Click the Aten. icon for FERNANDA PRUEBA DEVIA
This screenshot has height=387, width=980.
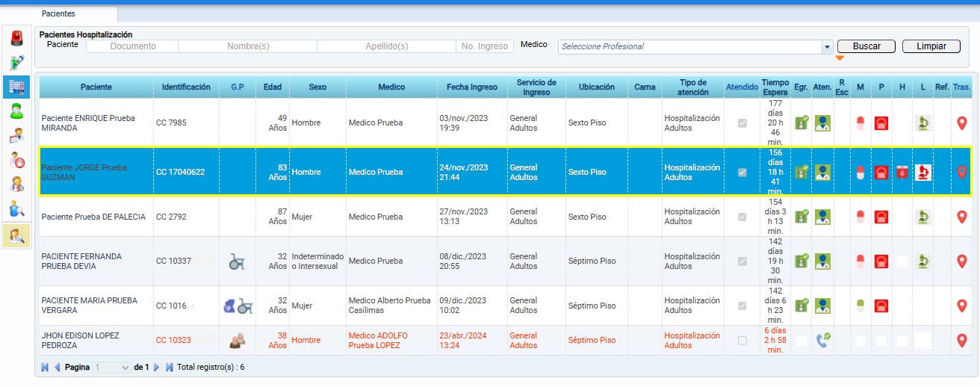(822, 261)
